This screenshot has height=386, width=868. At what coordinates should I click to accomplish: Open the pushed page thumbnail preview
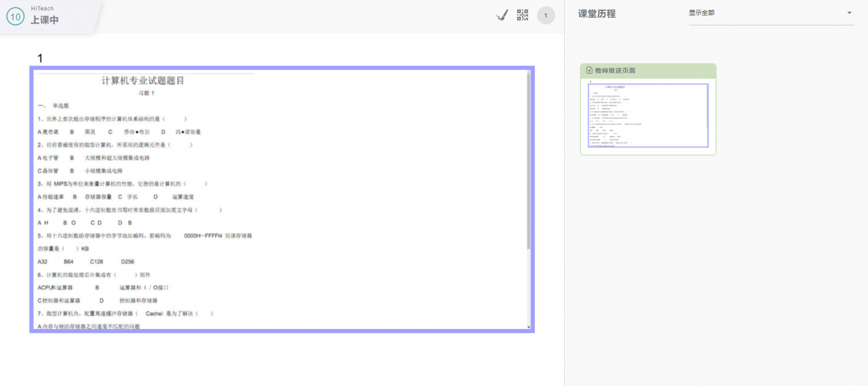click(x=648, y=114)
